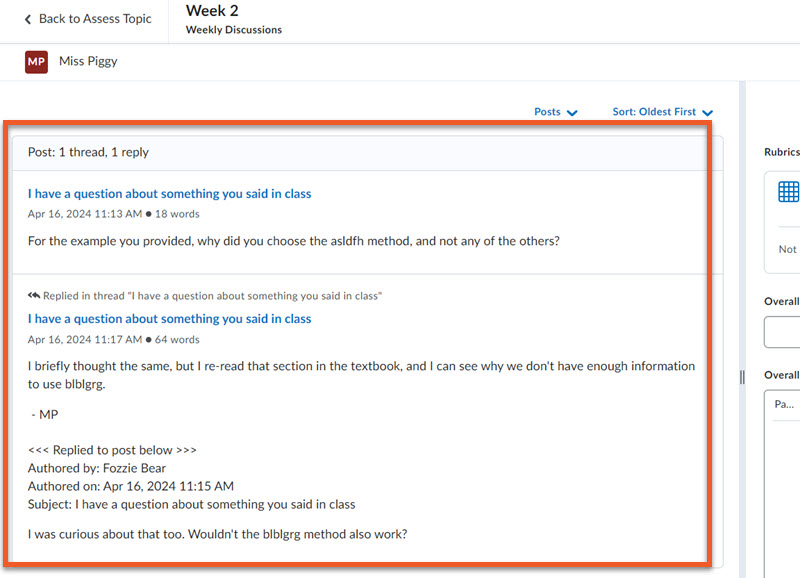Click the Apr 16, 2024 11:13 AM timestamp
The height and width of the screenshot is (578, 800).
[84, 214]
